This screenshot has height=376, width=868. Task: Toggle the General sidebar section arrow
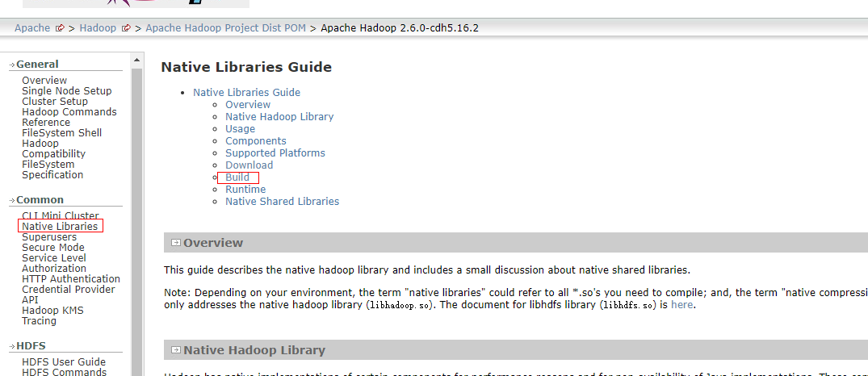(x=12, y=65)
